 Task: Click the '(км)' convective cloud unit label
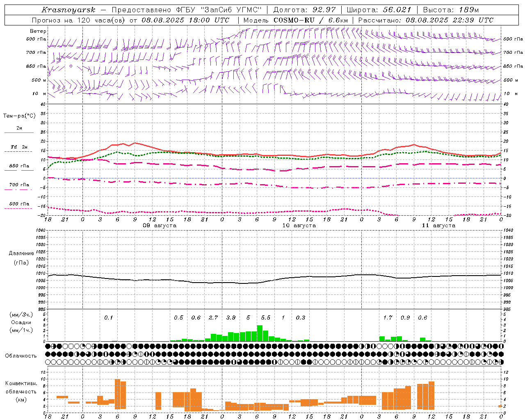pos(21,399)
